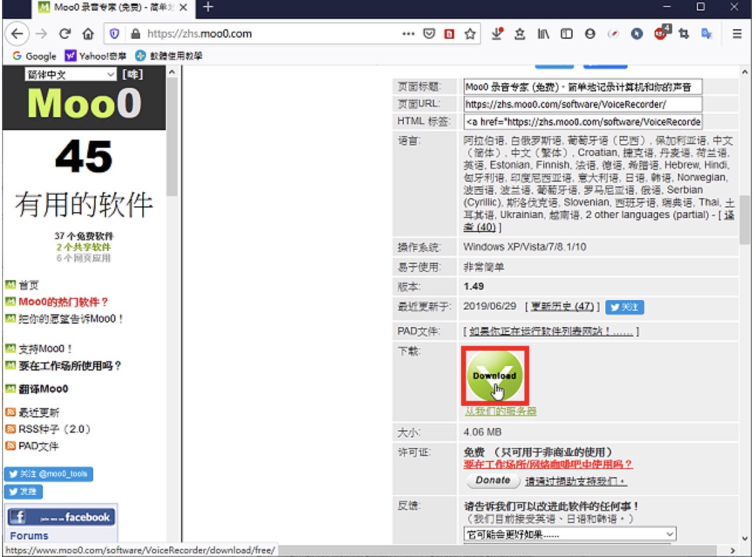Open the 更新历史 (47) link
This screenshot has height=557, width=756.
tap(562, 307)
